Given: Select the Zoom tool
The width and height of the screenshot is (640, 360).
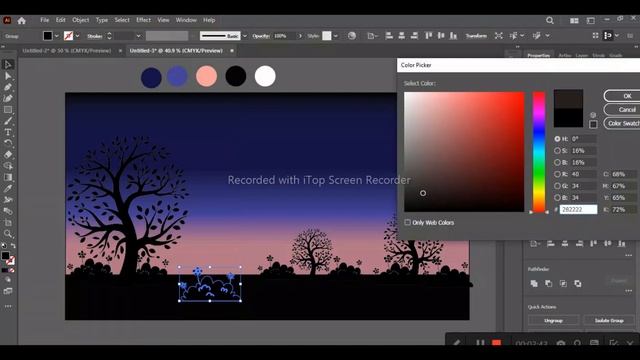Looking at the screenshot, I should point(8,234).
